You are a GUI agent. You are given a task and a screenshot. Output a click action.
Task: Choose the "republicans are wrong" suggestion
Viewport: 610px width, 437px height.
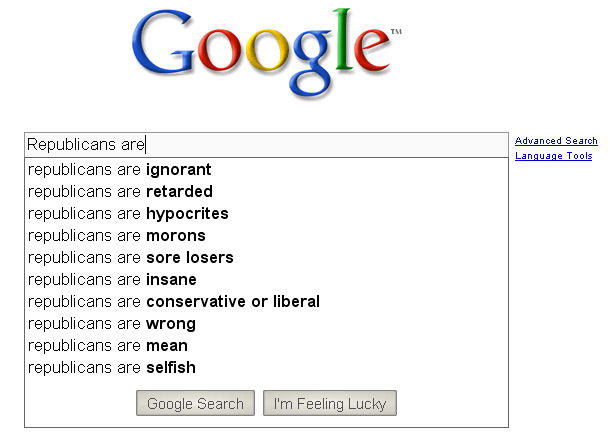tap(112, 324)
